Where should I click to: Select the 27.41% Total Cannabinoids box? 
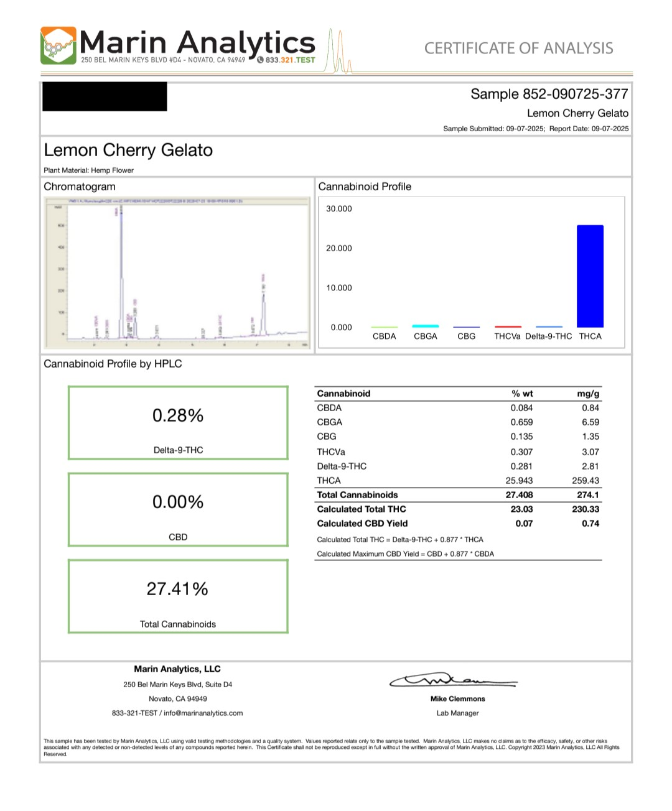click(x=178, y=596)
